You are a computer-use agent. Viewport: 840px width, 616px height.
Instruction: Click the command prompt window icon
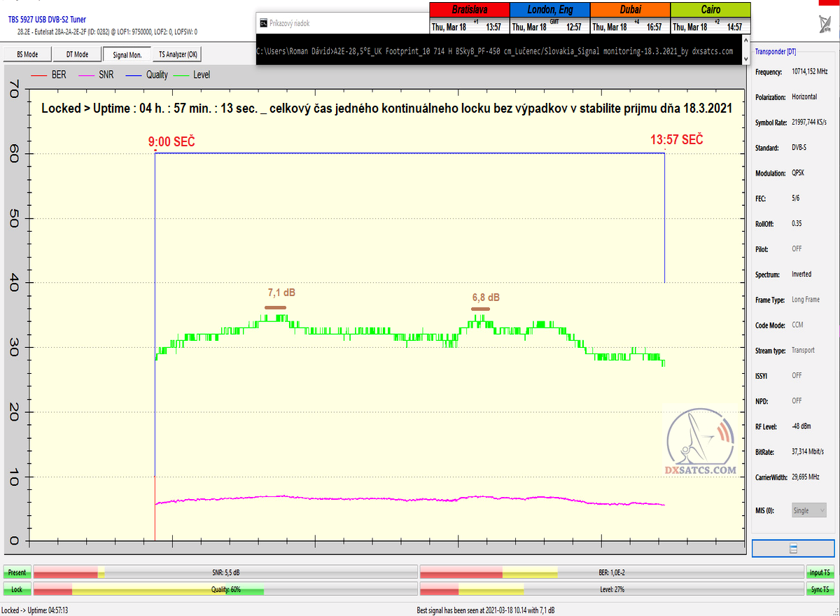(262, 23)
